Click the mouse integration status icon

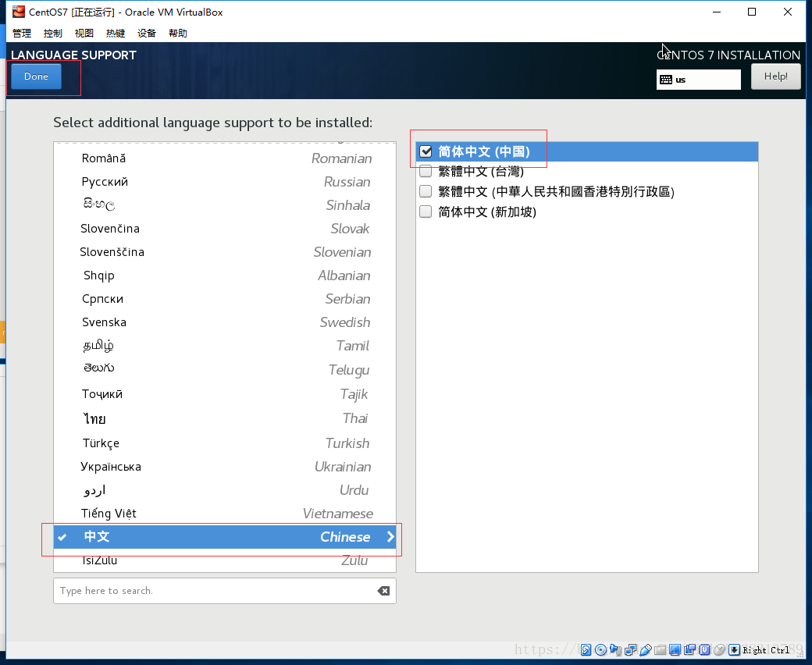pos(719,650)
